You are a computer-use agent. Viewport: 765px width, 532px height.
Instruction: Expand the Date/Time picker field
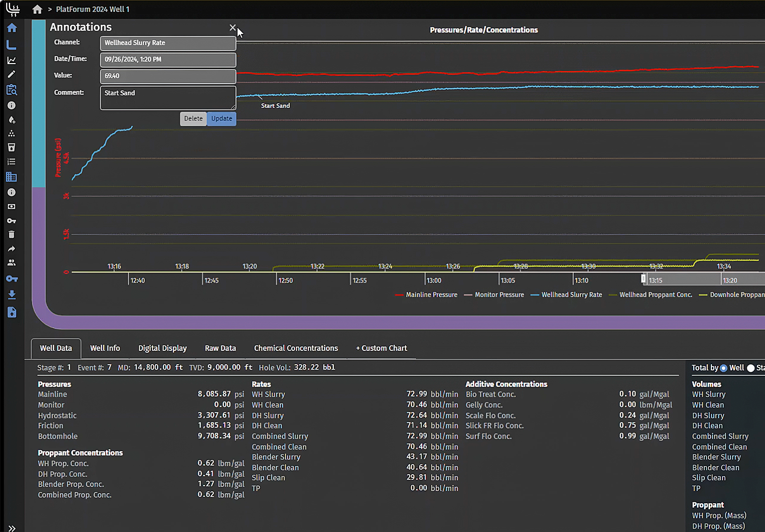[168, 60]
